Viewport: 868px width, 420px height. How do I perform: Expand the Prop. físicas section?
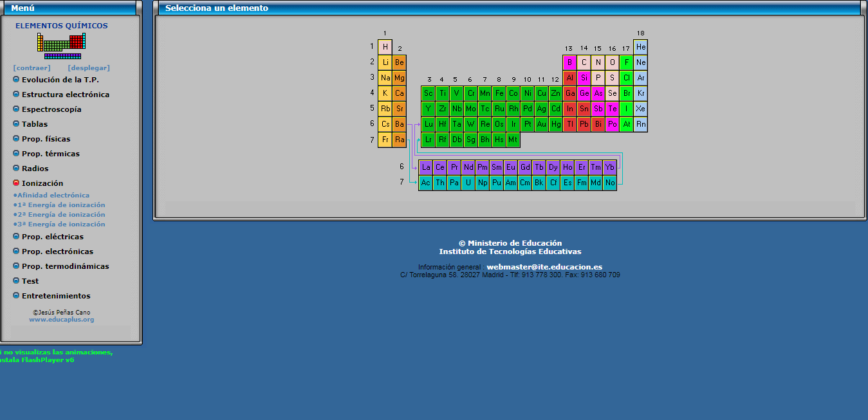(x=46, y=139)
